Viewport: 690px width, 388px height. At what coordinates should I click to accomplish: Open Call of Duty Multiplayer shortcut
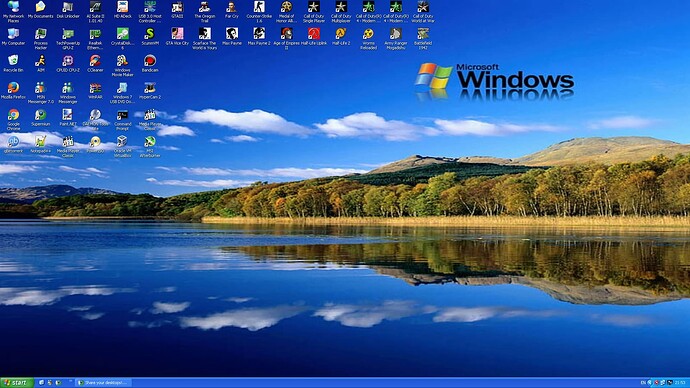coord(341,12)
